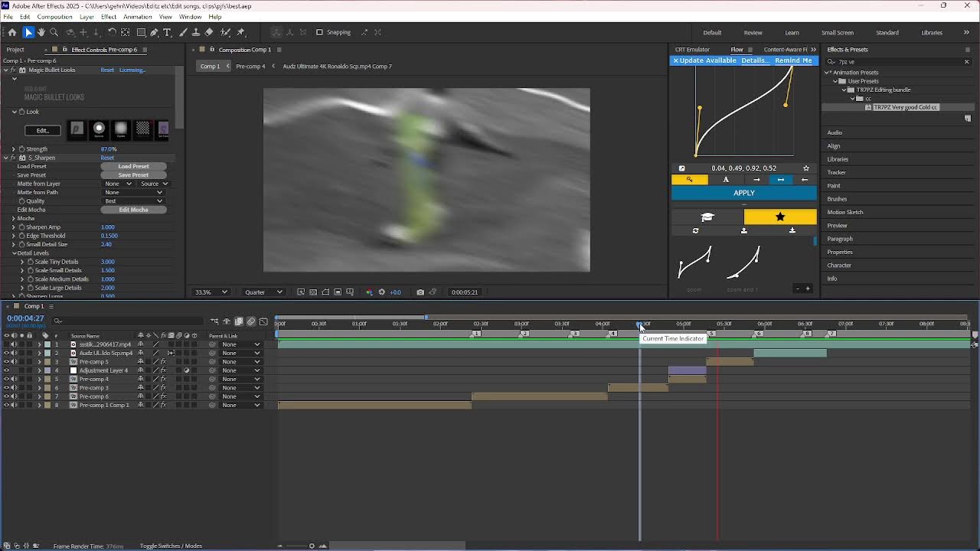Click Edit button under Look
The height and width of the screenshot is (551, 980).
click(x=42, y=130)
